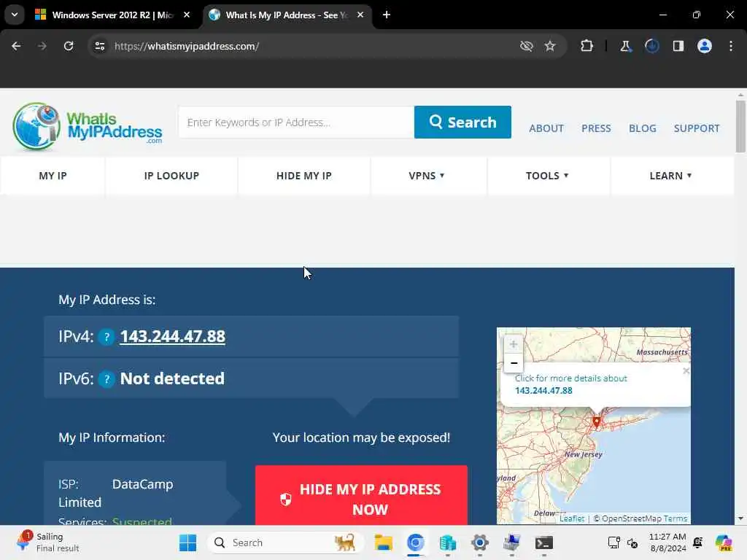Open the map Terms link
The height and width of the screenshot is (560, 747).
click(676, 518)
